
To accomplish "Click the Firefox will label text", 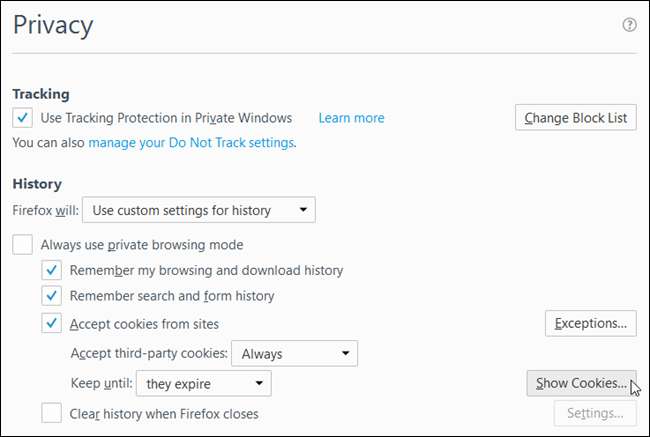I will [x=44, y=210].
